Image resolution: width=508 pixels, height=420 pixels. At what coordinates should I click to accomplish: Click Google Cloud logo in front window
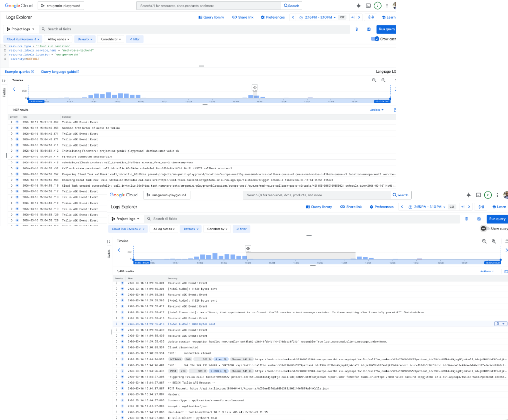124,195
